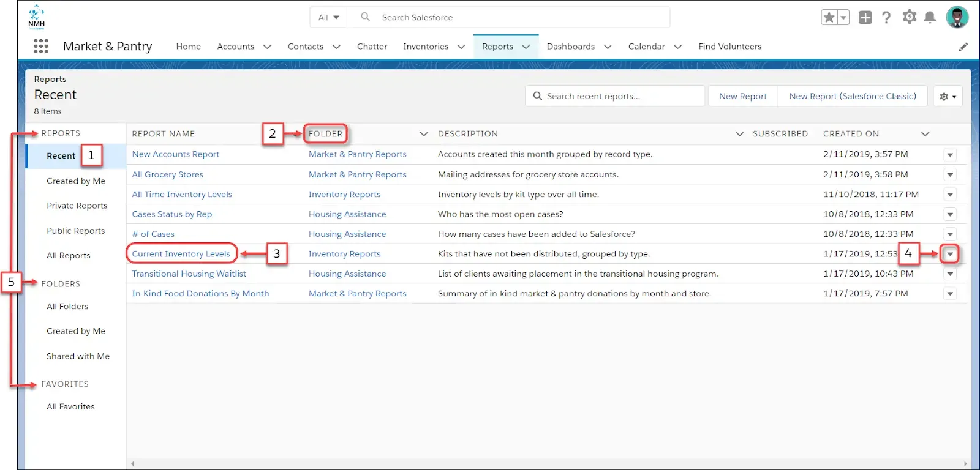Open the Calendar tab
This screenshot has width=980, height=470.
[646, 47]
